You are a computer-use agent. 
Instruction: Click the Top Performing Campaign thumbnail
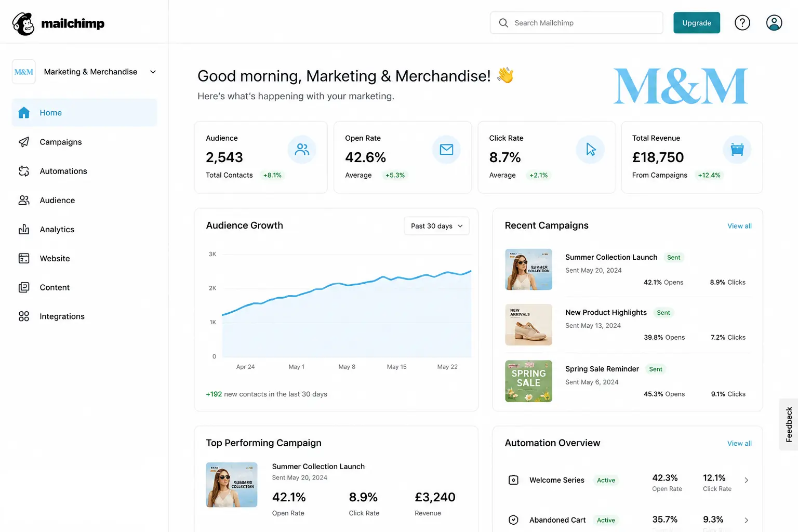click(x=232, y=485)
